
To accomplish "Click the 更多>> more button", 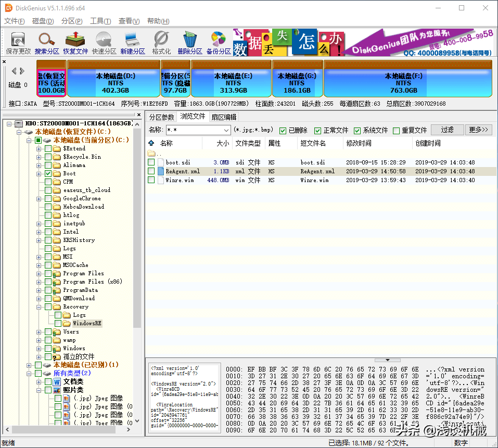I will pos(478,130).
